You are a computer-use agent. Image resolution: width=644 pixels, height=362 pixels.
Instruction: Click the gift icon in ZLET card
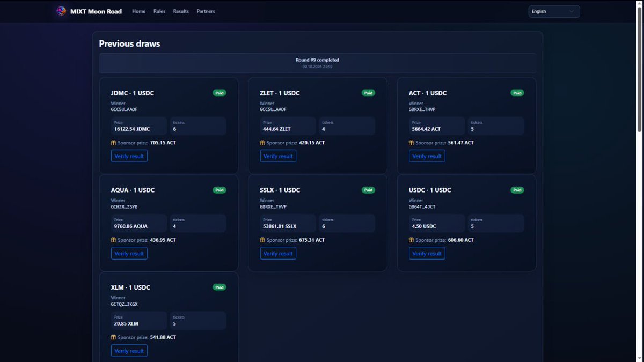(x=262, y=143)
